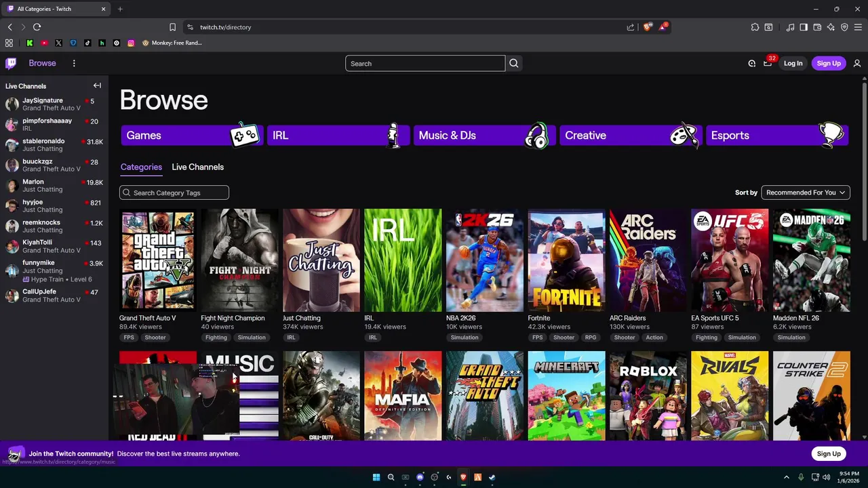Click the Just Chatting category title link
The width and height of the screenshot is (868, 488).
[x=302, y=318]
